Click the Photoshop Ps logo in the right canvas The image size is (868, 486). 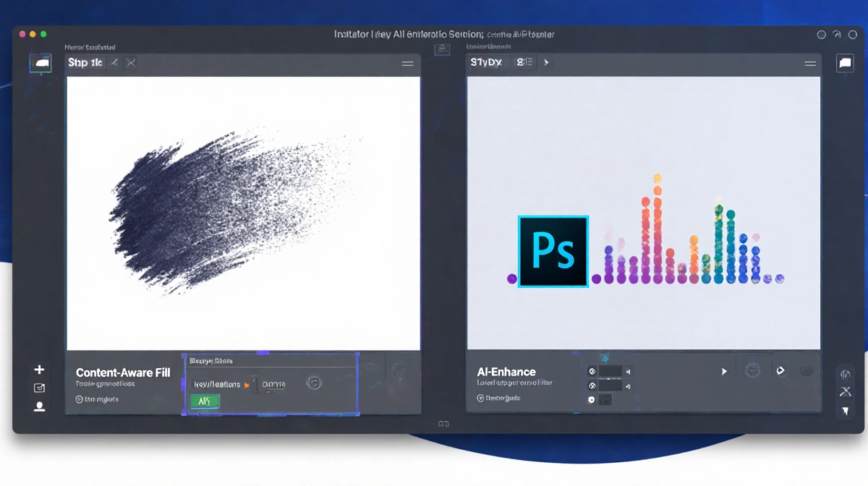click(x=553, y=250)
